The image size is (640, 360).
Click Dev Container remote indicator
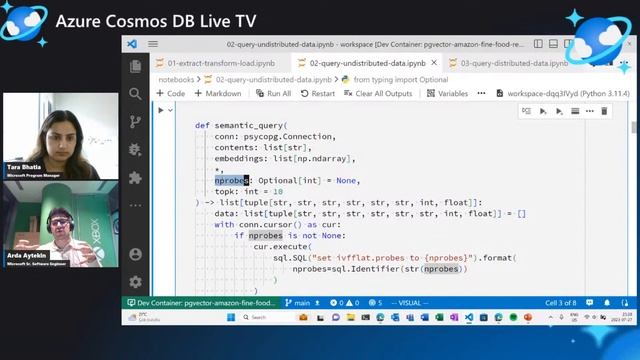[201, 303]
